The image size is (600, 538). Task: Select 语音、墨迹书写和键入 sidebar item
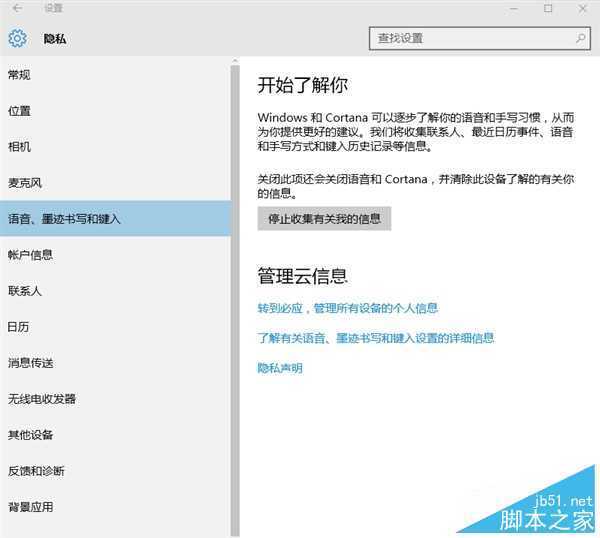(116, 219)
